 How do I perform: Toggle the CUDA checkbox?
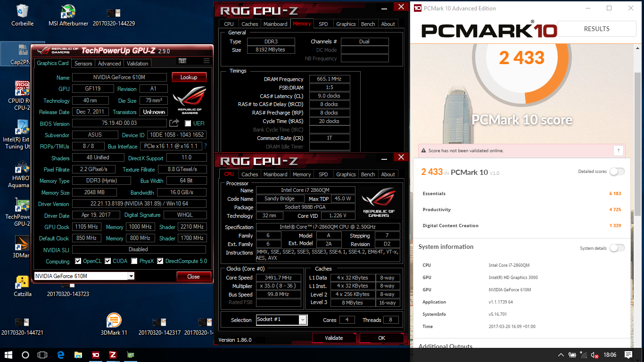pyautogui.click(x=108, y=261)
